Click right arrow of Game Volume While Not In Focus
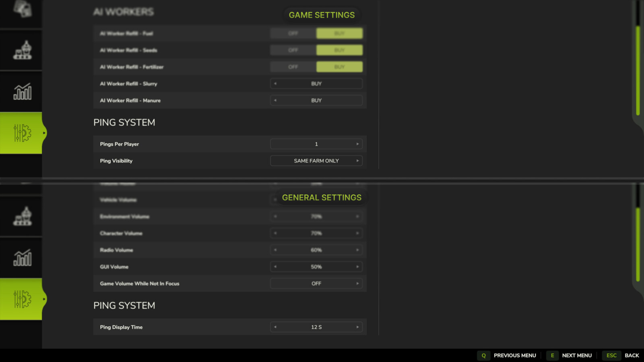644x362 pixels. point(357,284)
